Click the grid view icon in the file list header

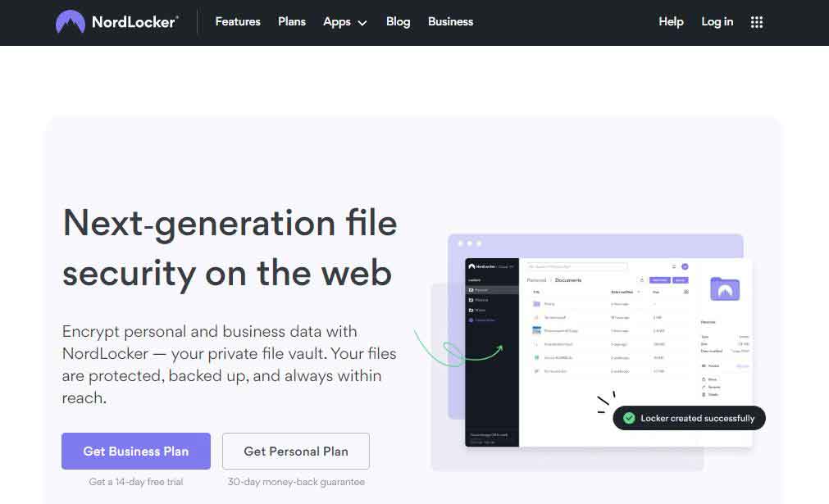(x=686, y=292)
